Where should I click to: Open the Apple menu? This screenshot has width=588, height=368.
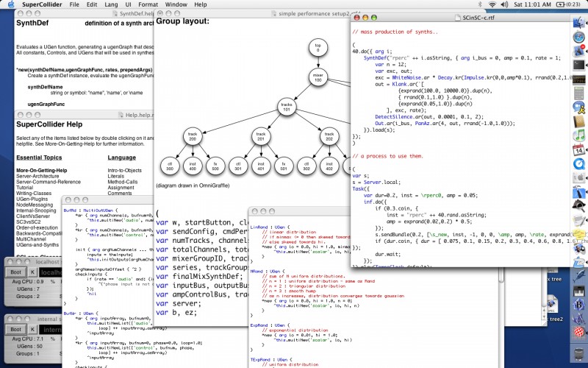tap(10, 4)
